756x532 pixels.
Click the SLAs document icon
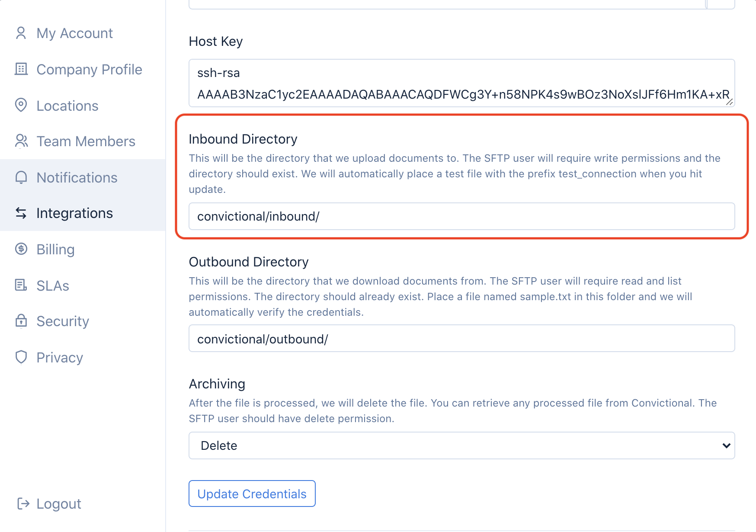[21, 285]
